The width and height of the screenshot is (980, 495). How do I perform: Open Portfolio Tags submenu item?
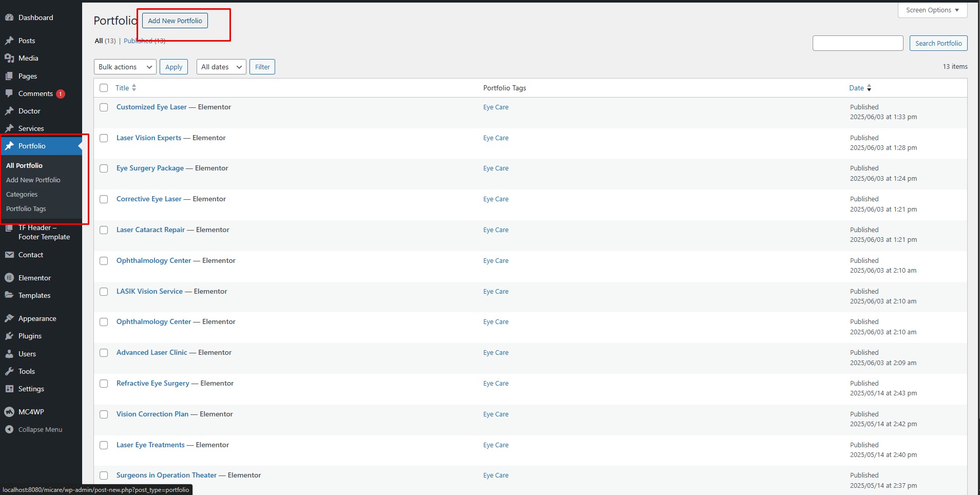click(x=26, y=208)
